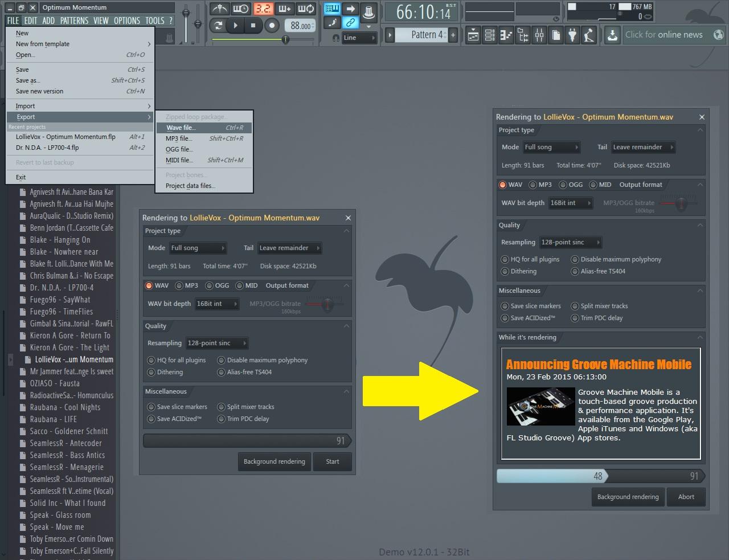This screenshot has width=729, height=560.
Task: Open the OPTIONS menu
Action: [x=127, y=21]
